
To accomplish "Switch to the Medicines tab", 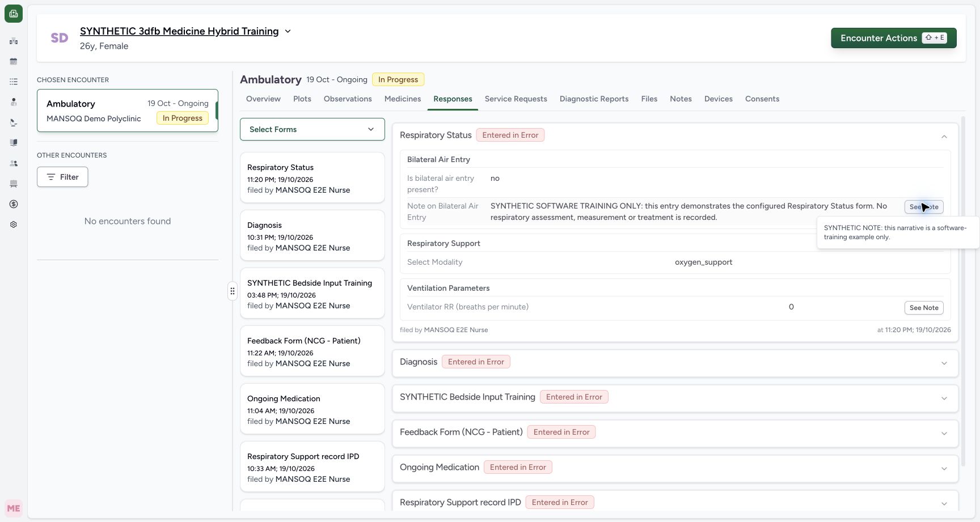I will [403, 99].
